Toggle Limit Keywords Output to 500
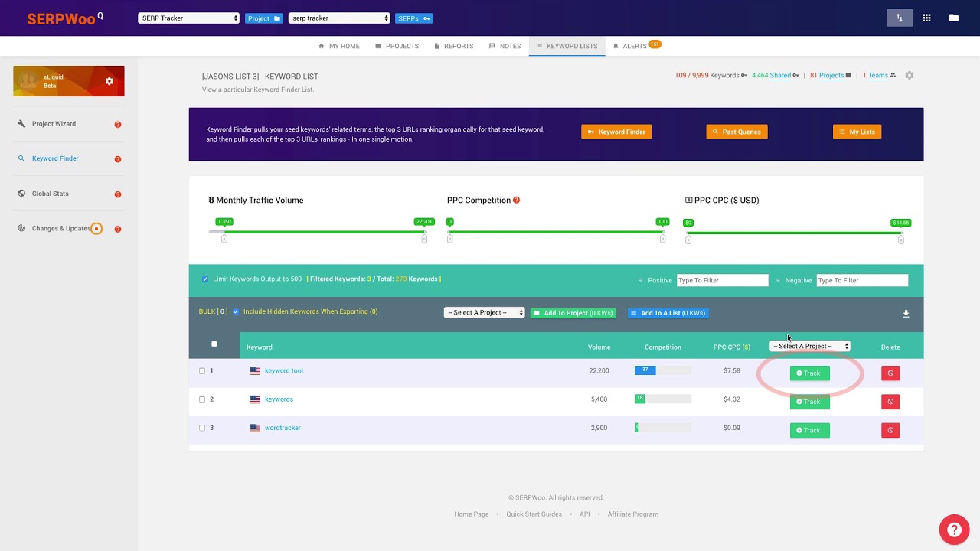Image resolution: width=980 pixels, height=551 pixels. 205,279
